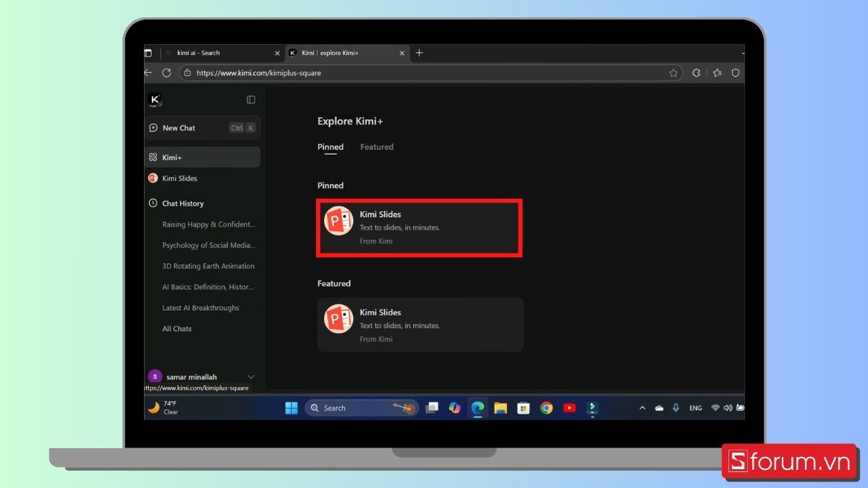Open browser extensions menu
Viewport: 868px width, 488px height.
[697, 73]
